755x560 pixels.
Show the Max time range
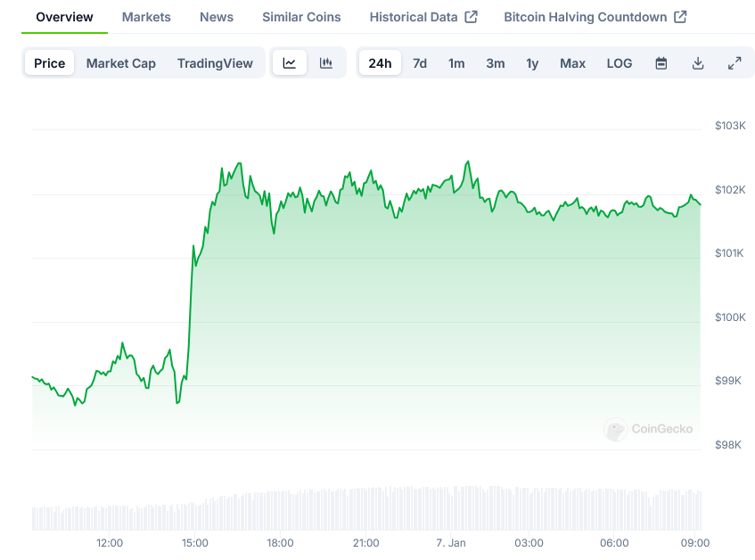pos(572,63)
